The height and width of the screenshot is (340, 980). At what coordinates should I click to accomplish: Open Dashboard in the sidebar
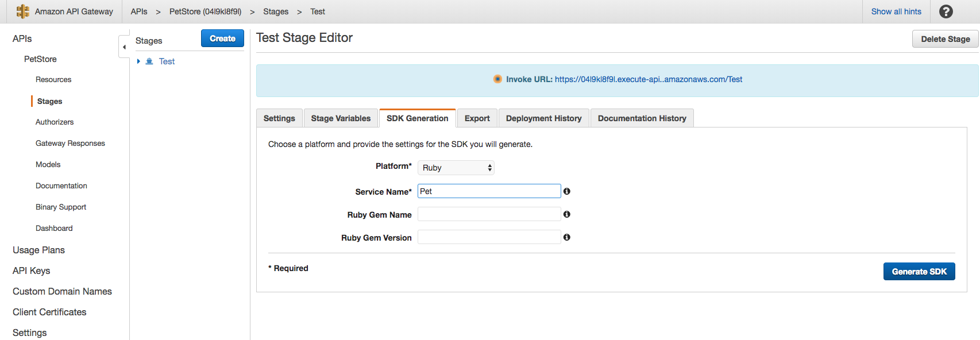click(x=54, y=229)
